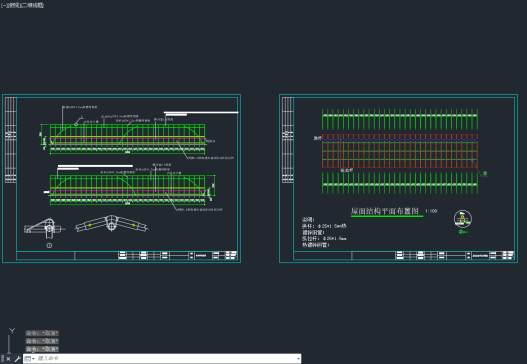Select the 屋面结构平面布置图 title text
The image size is (527, 364).
point(385,211)
